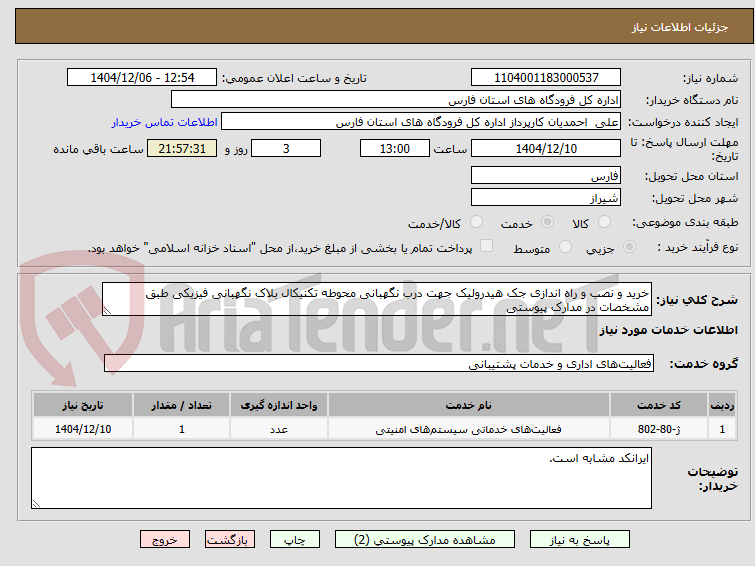Select the کالا/خدمت radio button
This screenshot has width=755, height=566.
(476, 222)
